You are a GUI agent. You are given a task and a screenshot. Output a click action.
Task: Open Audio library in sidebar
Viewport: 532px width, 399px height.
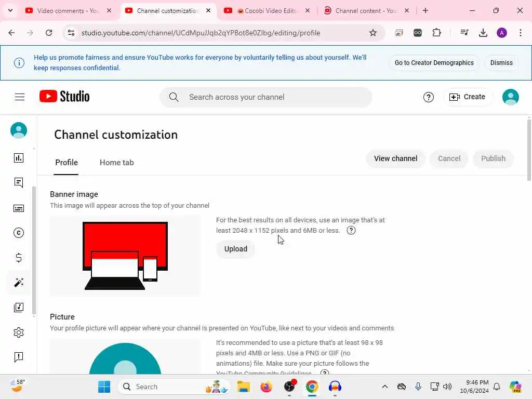point(19,308)
